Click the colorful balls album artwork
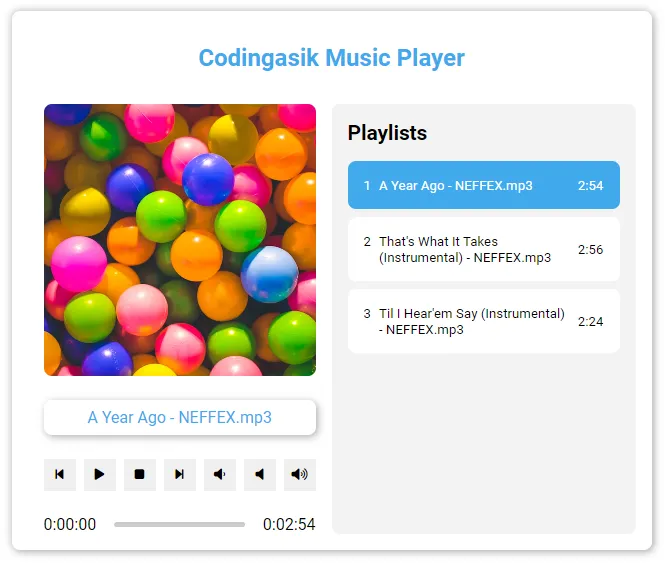Image resolution: width=665 pixels, height=563 pixels. click(x=180, y=240)
